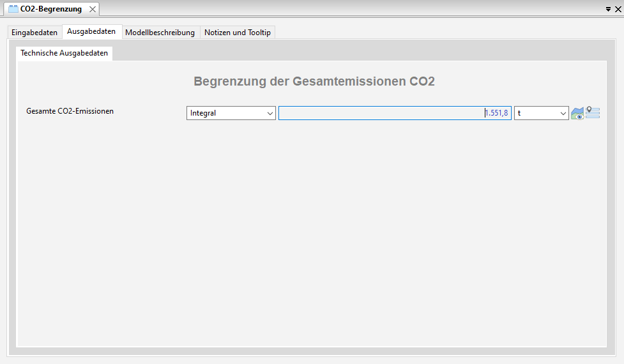
Task: Close the CO2-Begrenzung document tab
Action: 93,9
